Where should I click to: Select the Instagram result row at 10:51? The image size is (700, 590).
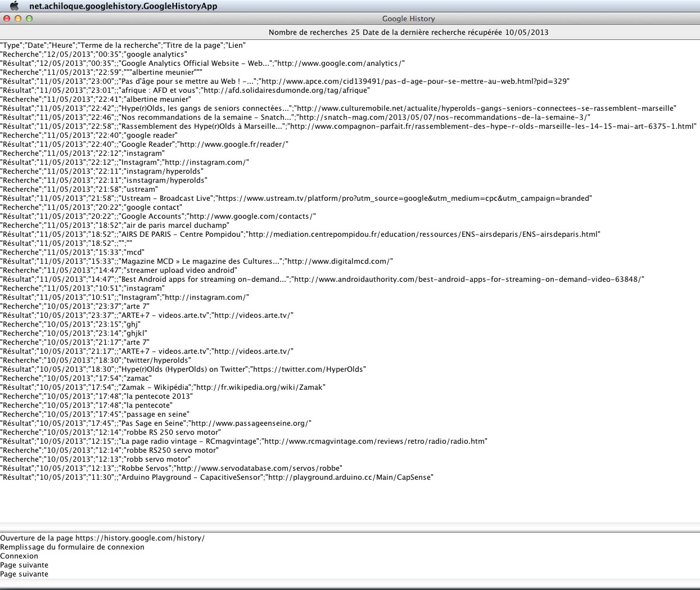pos(125,298)
